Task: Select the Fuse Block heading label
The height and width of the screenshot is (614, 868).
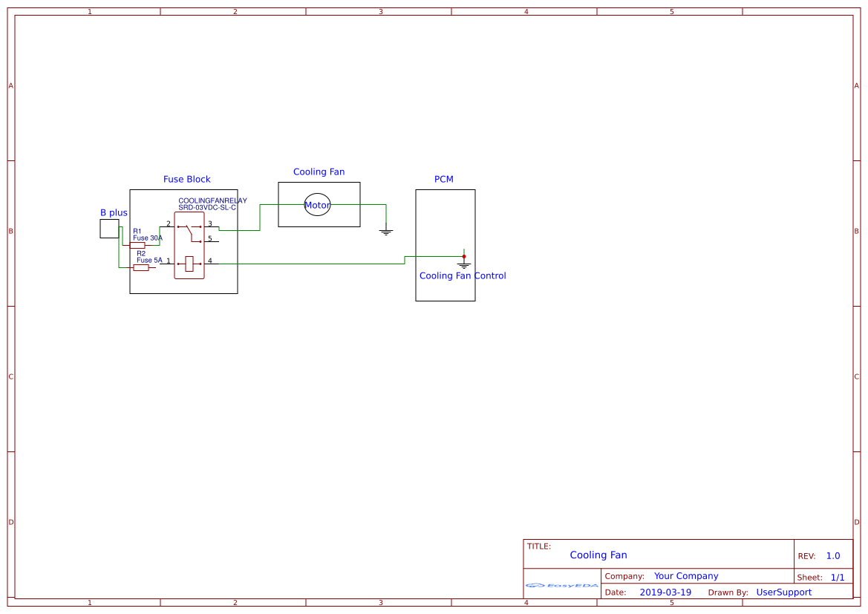Action: click(x=186, y=179)
